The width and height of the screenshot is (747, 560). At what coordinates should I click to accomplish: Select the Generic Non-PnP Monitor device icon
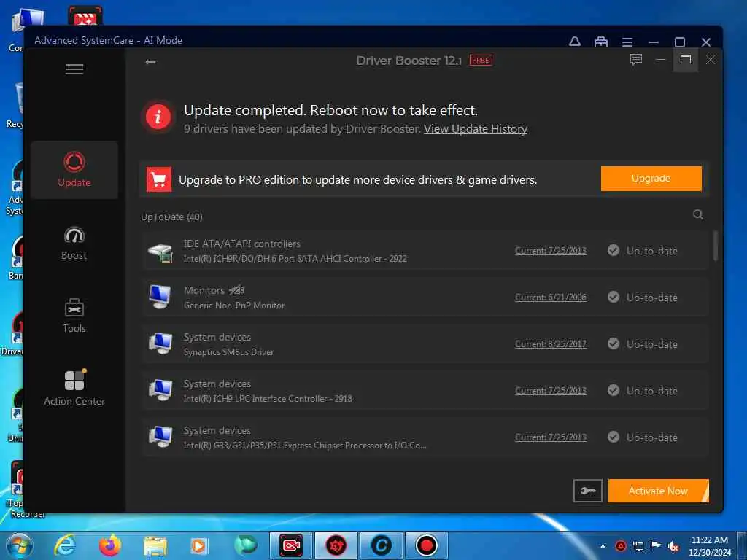160,297
